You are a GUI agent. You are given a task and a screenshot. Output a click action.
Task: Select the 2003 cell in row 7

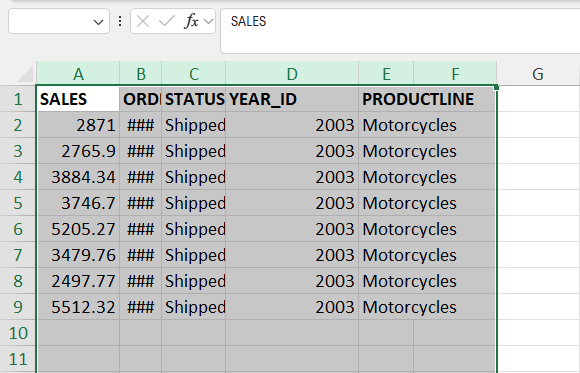pos(292,255)
